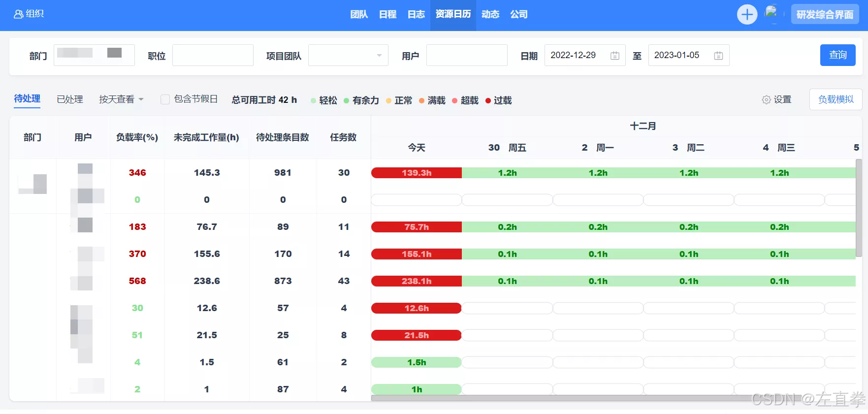Toggle the 包含节假日 checkbox
The width and height of the screenshot is (868, 414).
point(165,99)
